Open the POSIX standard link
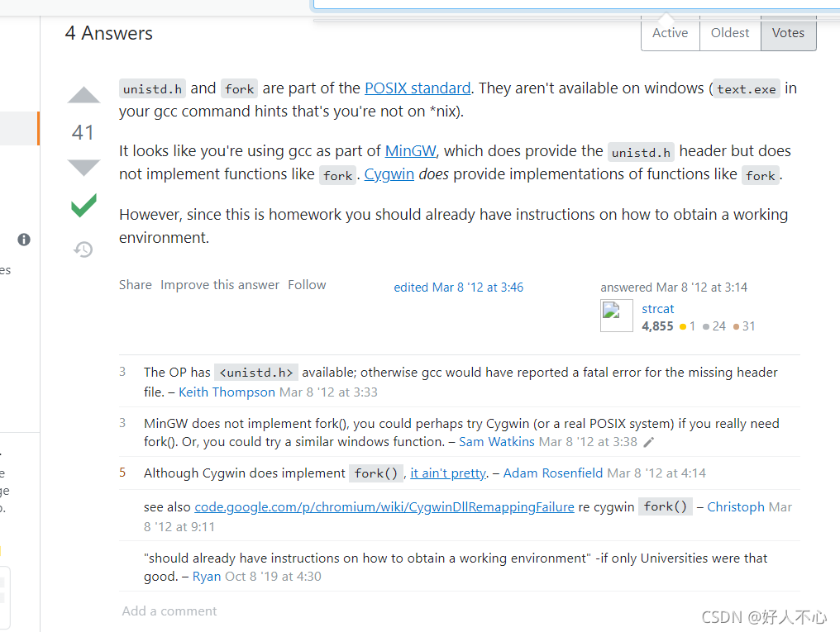 pyautogui.click(x=418, y=88)
